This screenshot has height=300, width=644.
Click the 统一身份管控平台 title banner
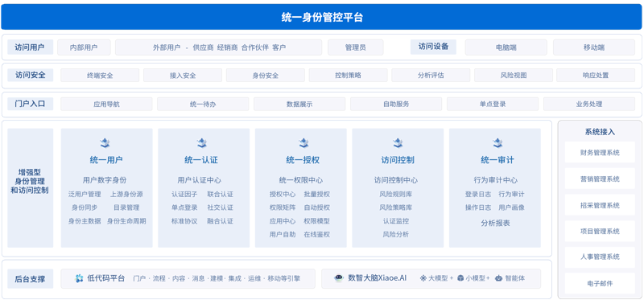pyautogui.click(x=321, y=17)
